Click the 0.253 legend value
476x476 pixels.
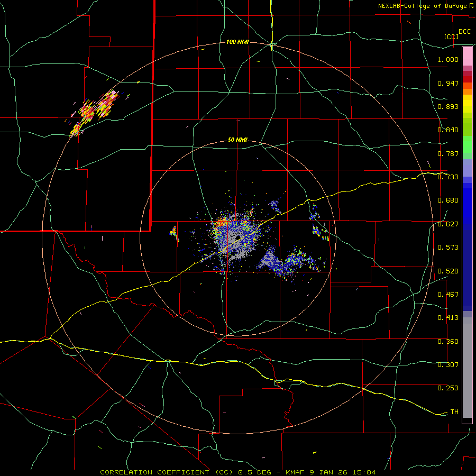coord(448,388)
